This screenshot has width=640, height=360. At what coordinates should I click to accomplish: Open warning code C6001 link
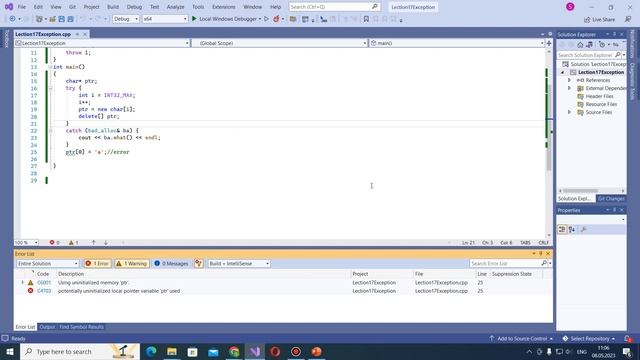coord(44,282)
